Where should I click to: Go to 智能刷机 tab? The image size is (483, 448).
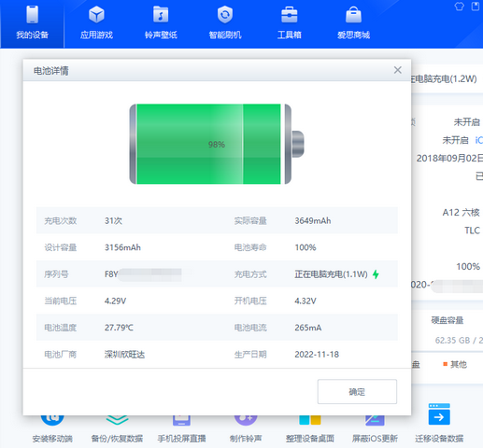225,24
